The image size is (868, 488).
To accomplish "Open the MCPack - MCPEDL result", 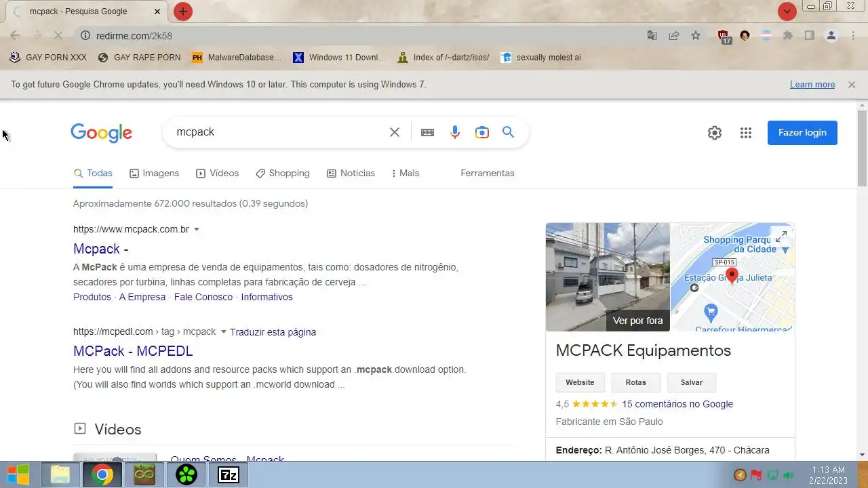I will click(133, 351).
